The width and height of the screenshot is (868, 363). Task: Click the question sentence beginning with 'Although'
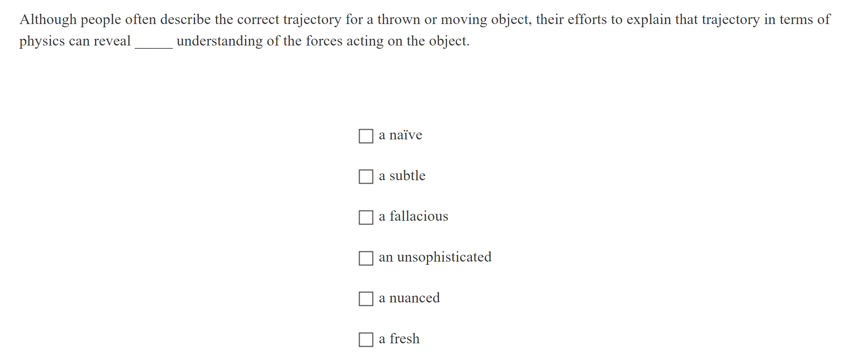251,19
